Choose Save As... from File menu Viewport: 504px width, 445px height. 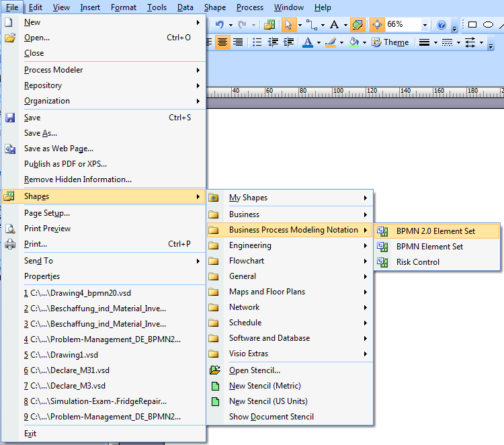[x=103, y=133]
